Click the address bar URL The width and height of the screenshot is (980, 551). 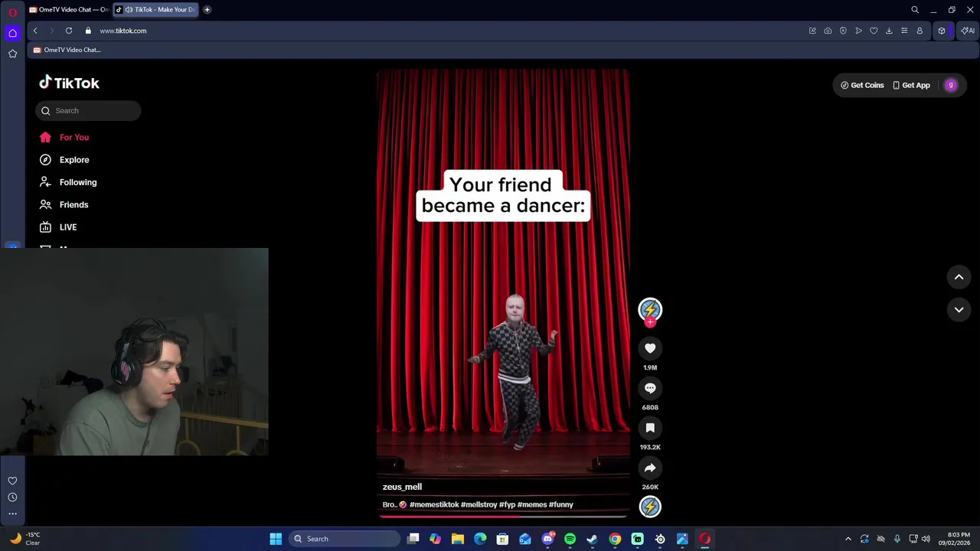click(123, 31)
